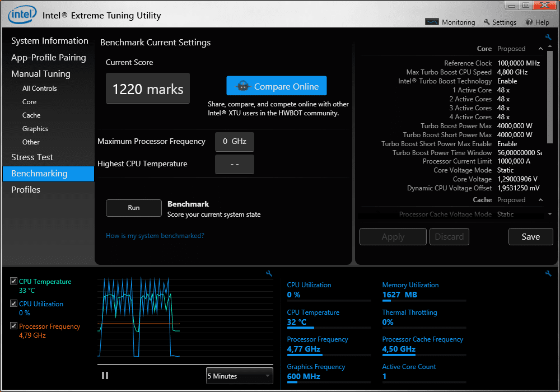The width and height of the screenshot is (560, 392).
Task: Click Core Voltage Mode Static value
Action: click(x=505, y=170)
